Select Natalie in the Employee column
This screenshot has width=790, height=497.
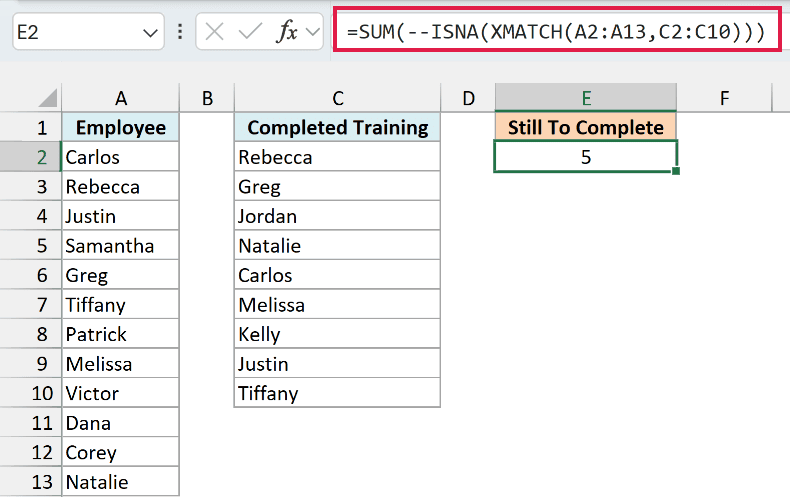[x=120, y=481]
